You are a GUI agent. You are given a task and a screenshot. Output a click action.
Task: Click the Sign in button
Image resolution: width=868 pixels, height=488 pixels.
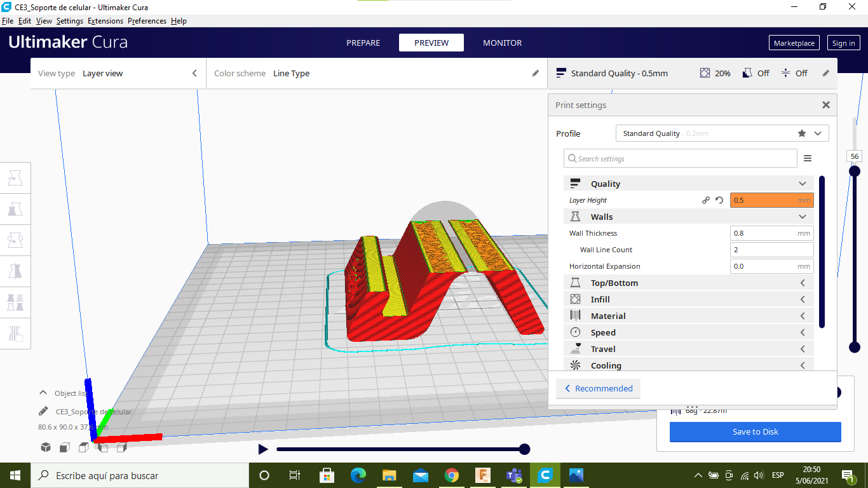click(x=843, y=43)
